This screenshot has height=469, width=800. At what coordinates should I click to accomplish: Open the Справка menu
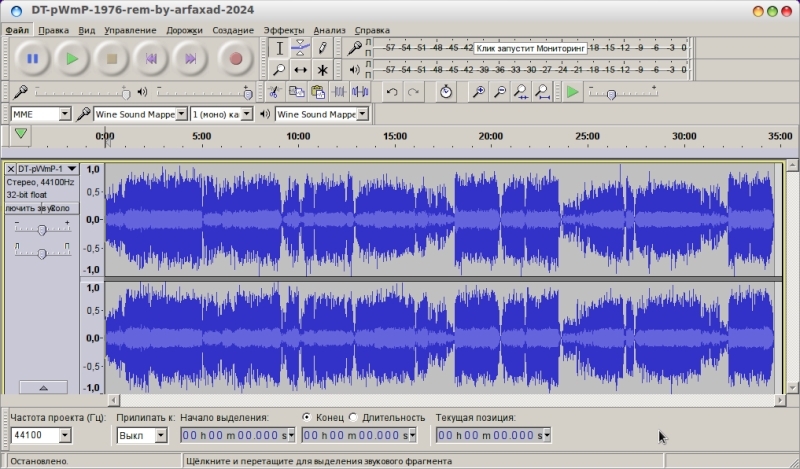(372, 30)
